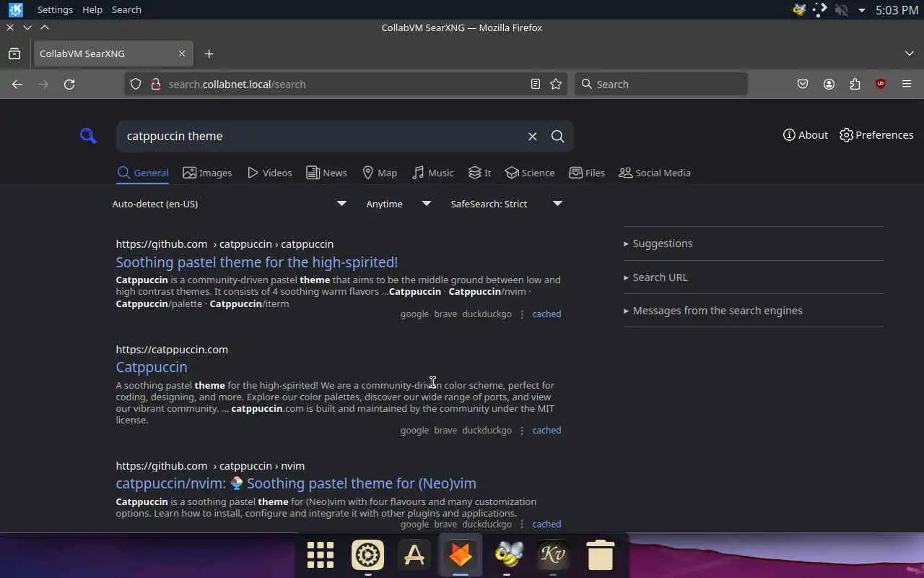Open the Anytime time range dropdown

398,204
